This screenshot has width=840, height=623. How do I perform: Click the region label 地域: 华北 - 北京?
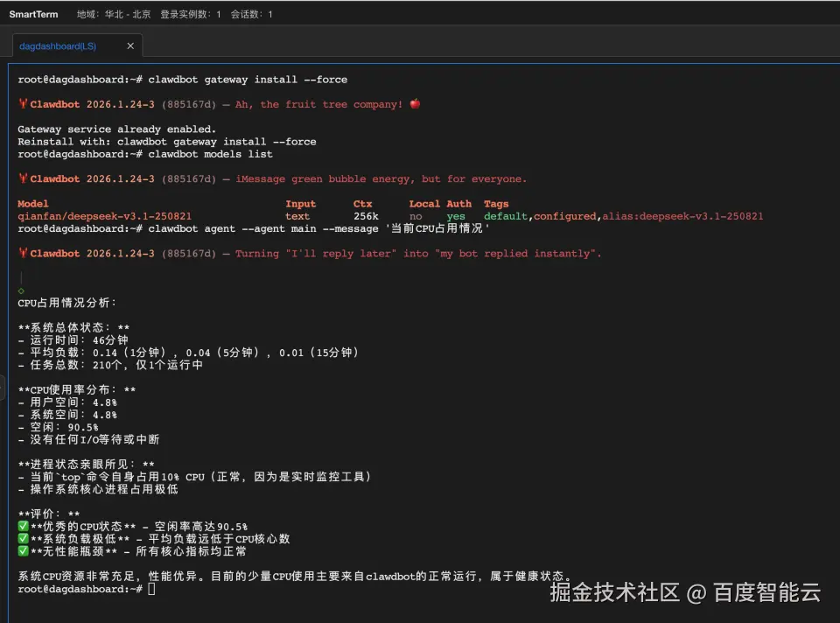point(114,15)
